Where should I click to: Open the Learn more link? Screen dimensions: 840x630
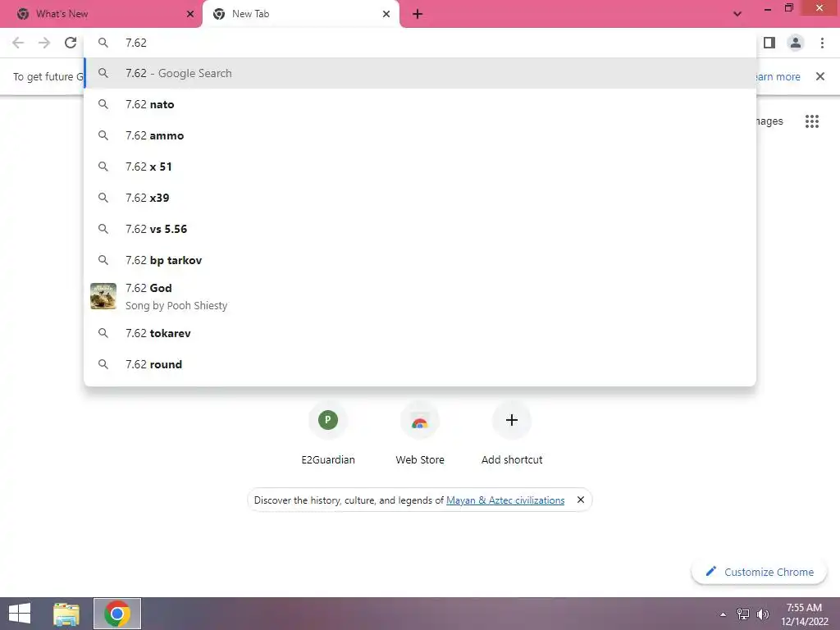778,76
